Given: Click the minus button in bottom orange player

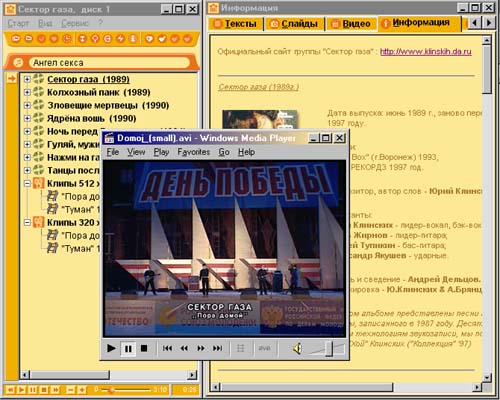Looking at the screenshot, I should tap(71, 389).
